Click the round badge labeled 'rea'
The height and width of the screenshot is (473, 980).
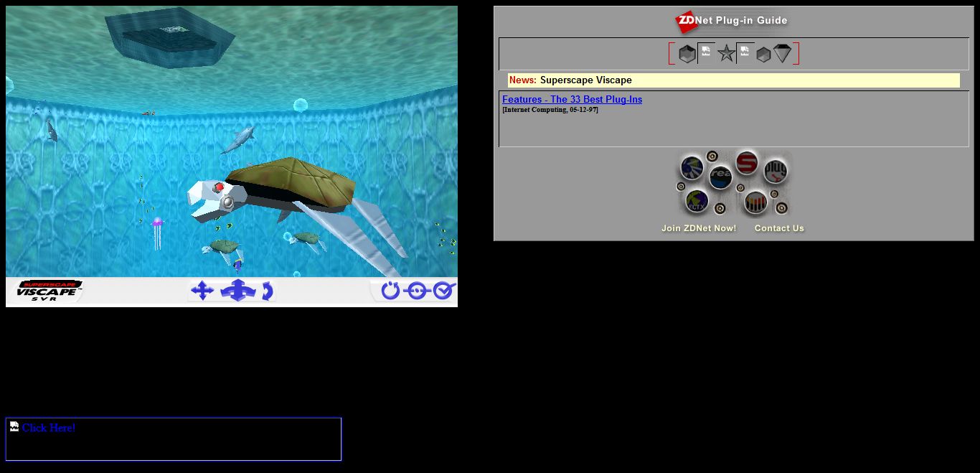click(x=720, y=177)
